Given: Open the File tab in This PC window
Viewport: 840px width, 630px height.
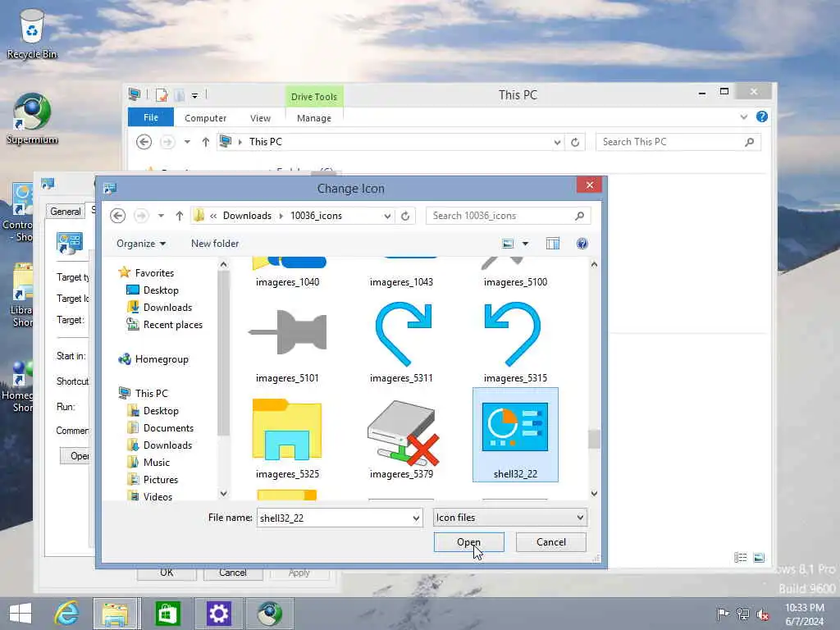Looking at the screenshot, I should point(151,117).
